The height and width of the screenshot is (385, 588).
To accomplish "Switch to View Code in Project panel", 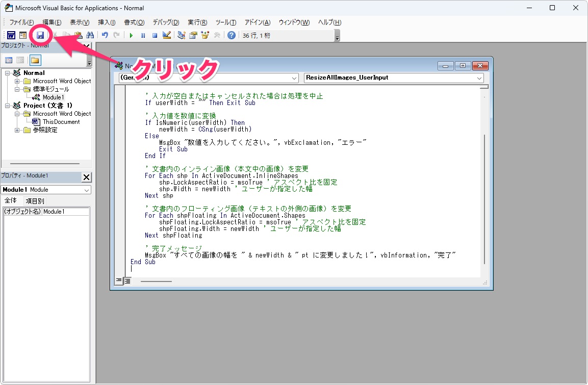I will (8, 60).
